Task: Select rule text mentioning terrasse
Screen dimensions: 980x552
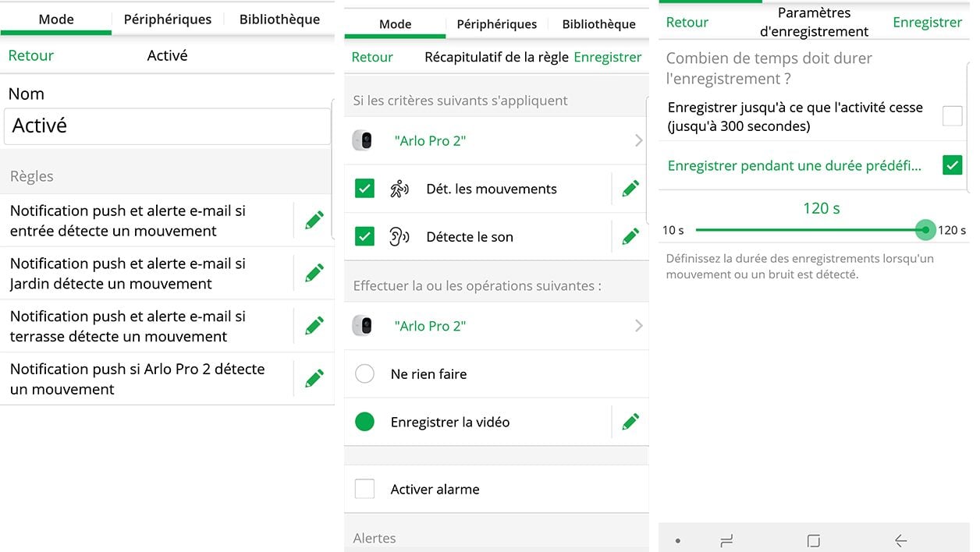Action: click(128, 327)
